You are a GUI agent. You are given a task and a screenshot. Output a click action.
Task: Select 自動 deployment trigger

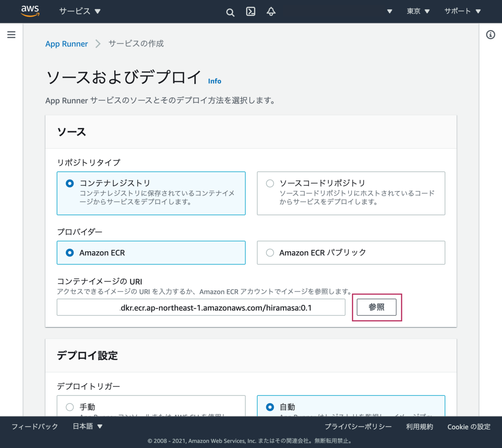click(x=351, y=406)
